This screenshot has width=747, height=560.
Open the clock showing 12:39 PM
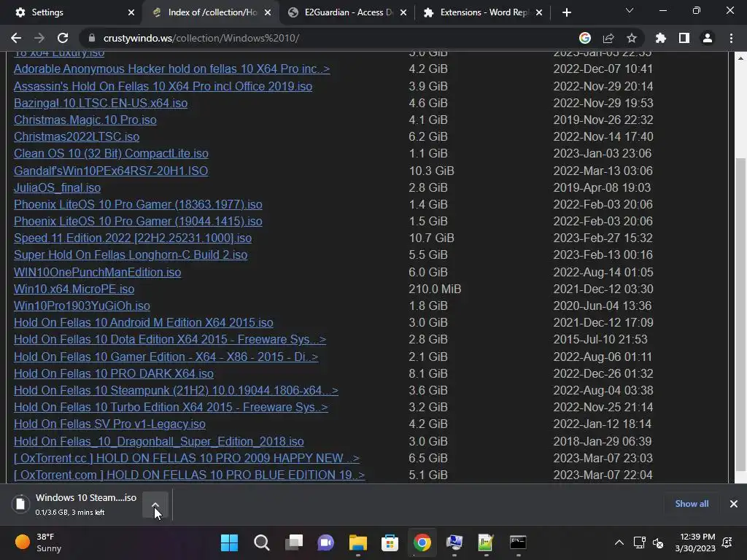[x=695, y=542]
